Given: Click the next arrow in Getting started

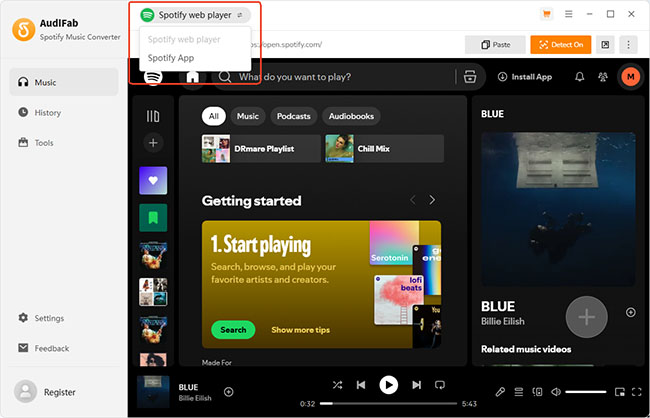Looking at the screenshot, I should [432, 200].
